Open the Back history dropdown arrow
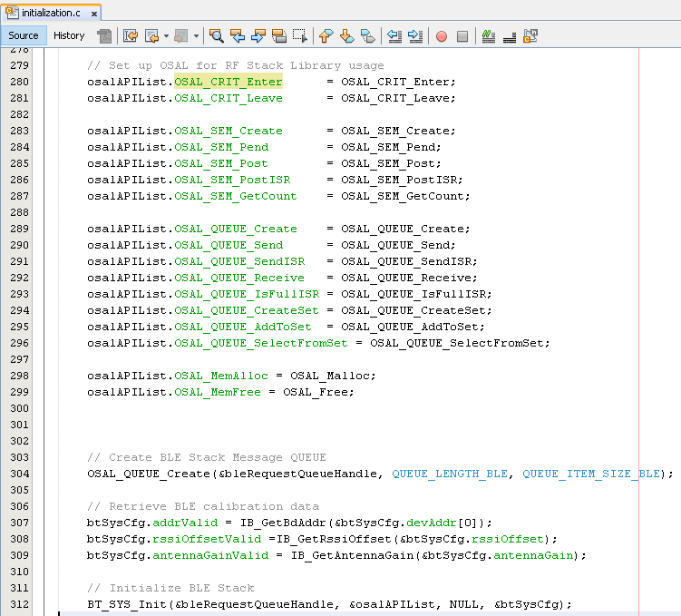This screenshot has width=681, height=616. pos(166,36)
